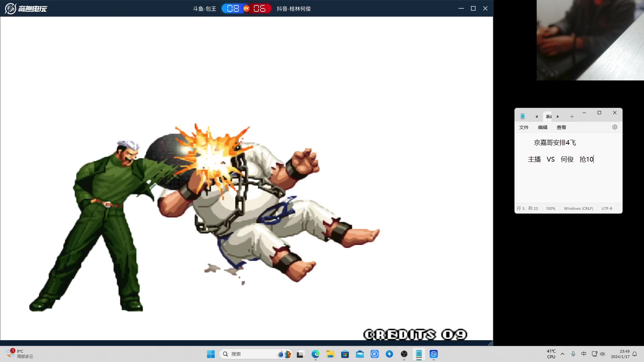Click the 奇趣电玩 logo in game window
This screenshot has width=644, height=362.
(26, 8)
